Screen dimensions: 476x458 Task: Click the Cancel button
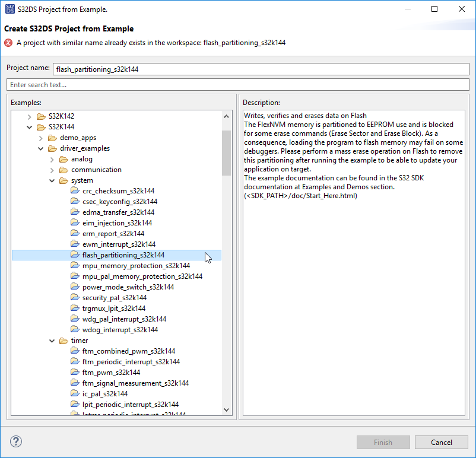pyautogui.click(x=442, y=442)
